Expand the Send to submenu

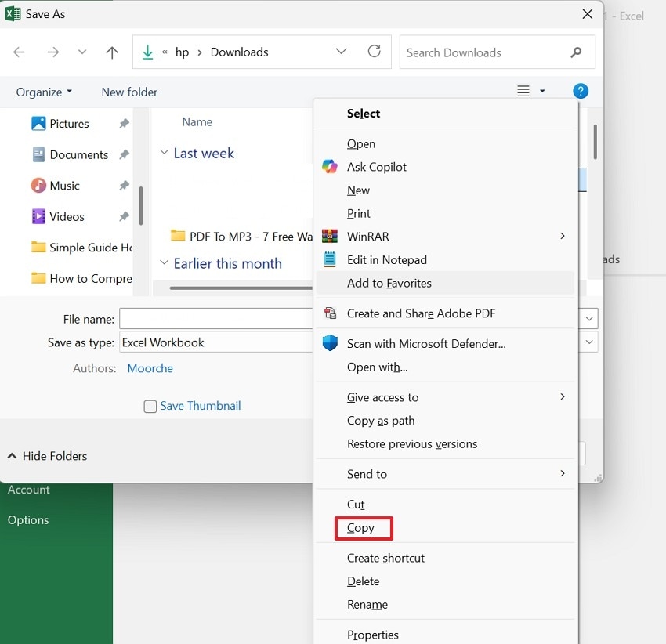coord(367,474)
